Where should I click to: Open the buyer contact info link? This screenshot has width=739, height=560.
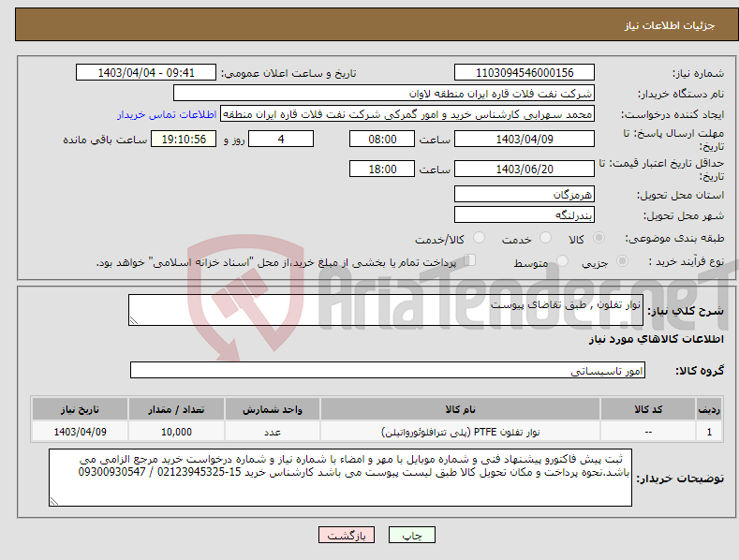click(167, 114)
